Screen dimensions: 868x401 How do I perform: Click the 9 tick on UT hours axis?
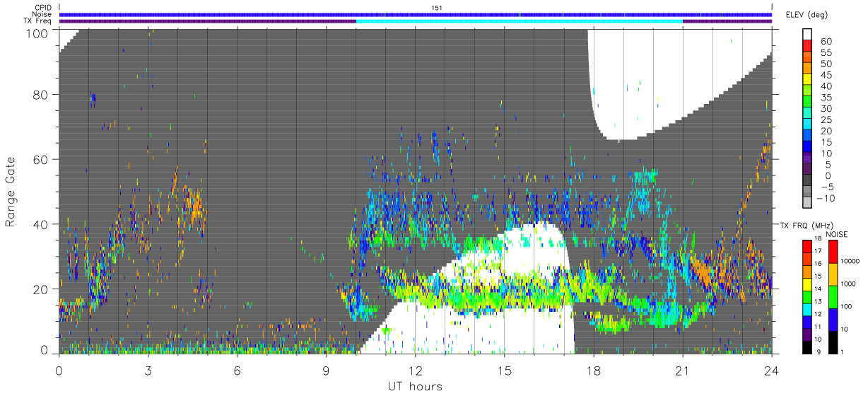pos(327,369)
